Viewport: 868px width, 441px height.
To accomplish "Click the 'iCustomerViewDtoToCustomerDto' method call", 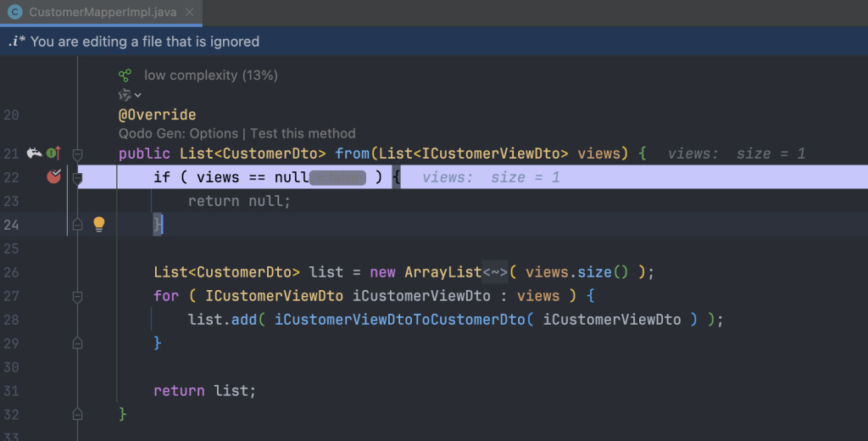I will 400,320.
